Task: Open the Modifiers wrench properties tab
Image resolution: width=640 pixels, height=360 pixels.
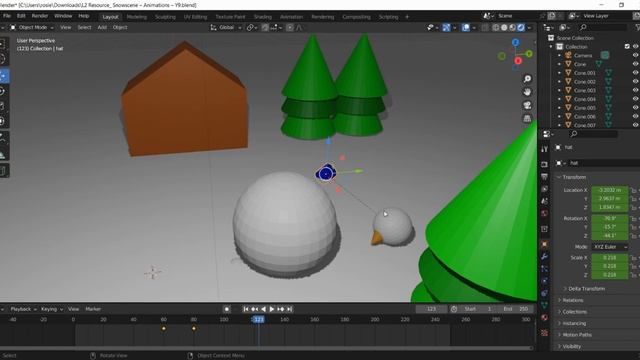Action: (x=544, y=256)
